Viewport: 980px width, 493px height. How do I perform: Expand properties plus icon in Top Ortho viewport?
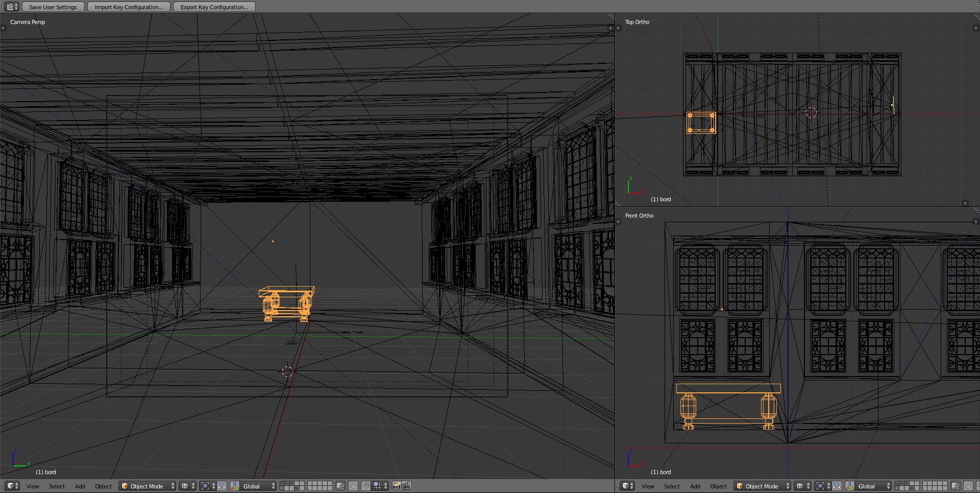(x=976, y=28)
